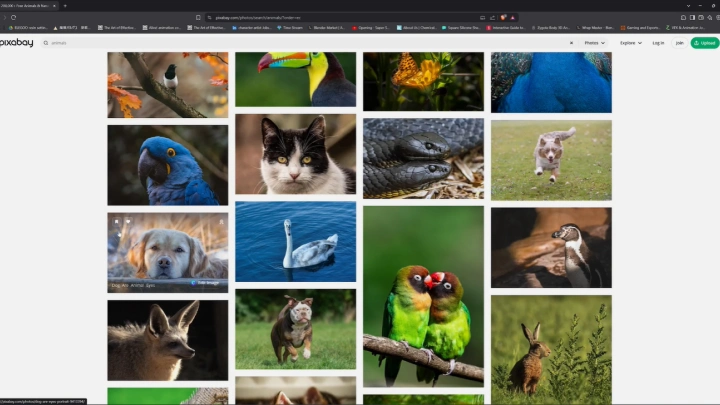Open the Photos media type dropdown
The width and height of the screenshot is (720, 405).
pyautogui.click(x=595, y=43)
